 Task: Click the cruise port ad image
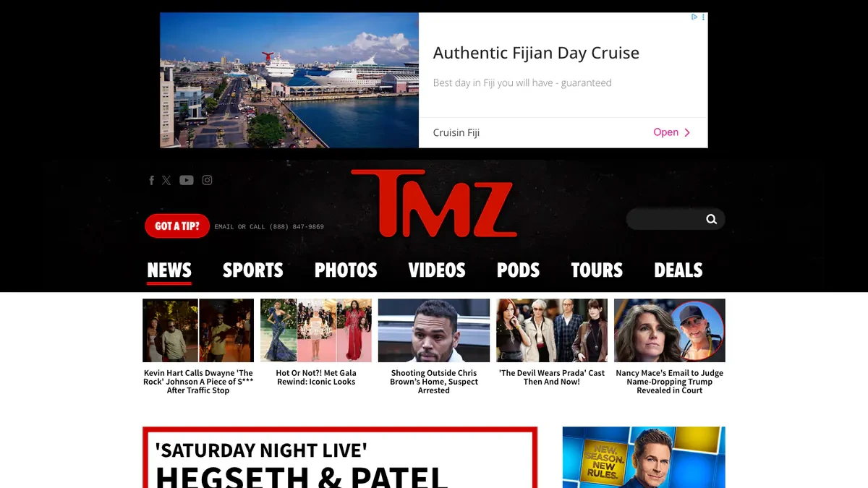(x=289, y=80)
